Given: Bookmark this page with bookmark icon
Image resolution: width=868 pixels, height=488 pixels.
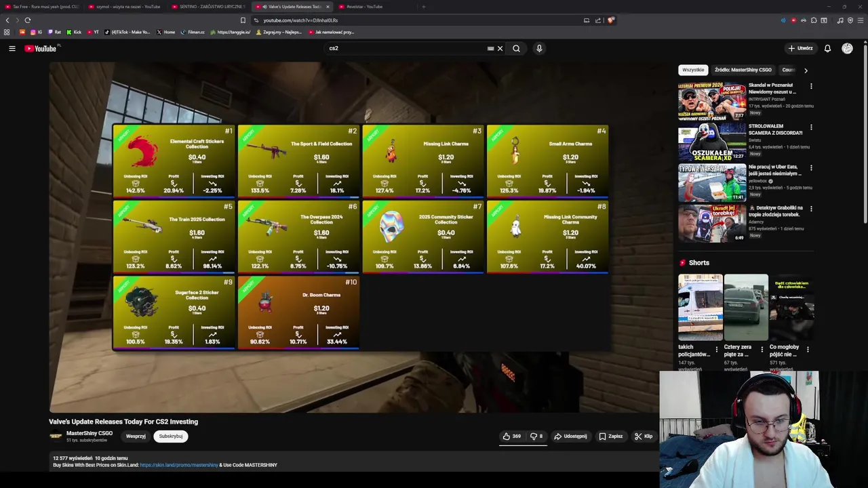Looking at the screenshot, I should coord(243,20).
